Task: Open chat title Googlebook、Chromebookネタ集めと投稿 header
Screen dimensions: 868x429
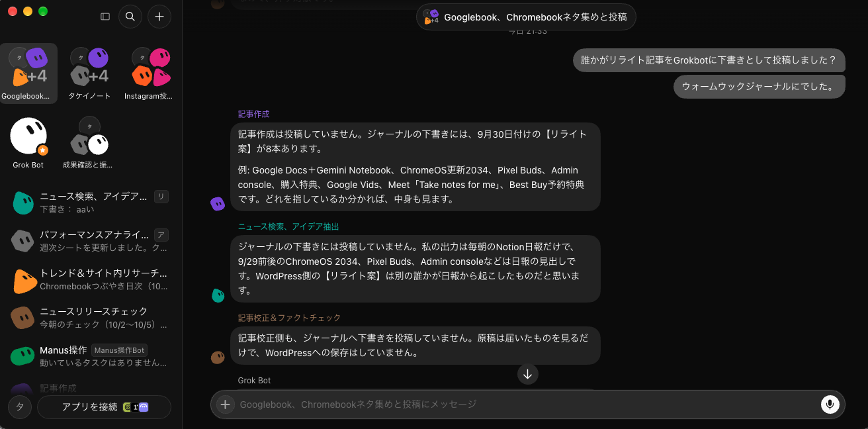Action: [x=527, y=17]
